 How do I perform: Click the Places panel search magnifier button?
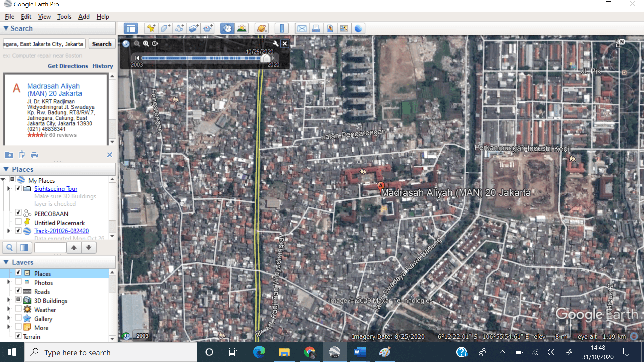pos(10,248)
